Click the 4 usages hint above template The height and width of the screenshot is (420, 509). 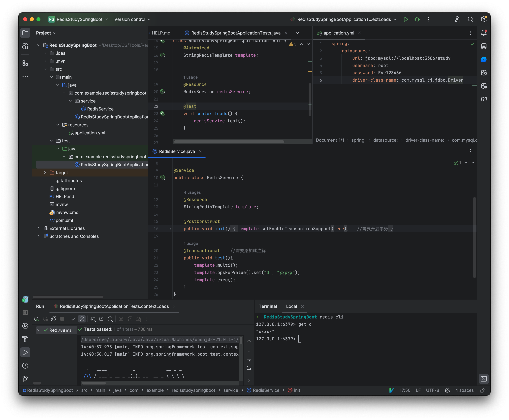click(192, 192)
